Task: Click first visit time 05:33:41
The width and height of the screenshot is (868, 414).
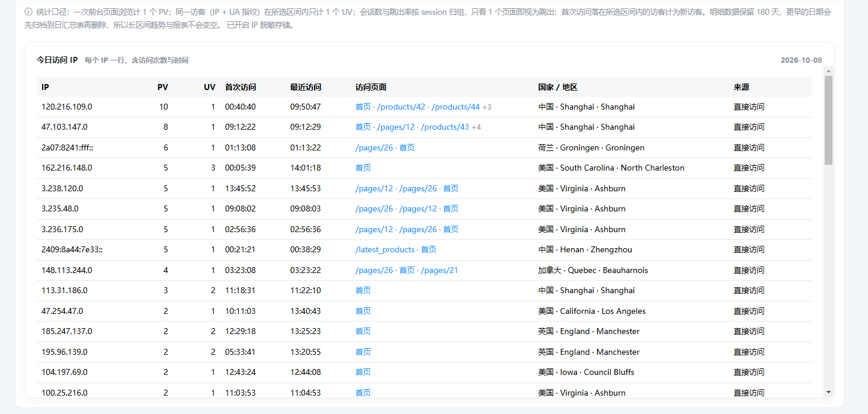Action: click(241, 352)
